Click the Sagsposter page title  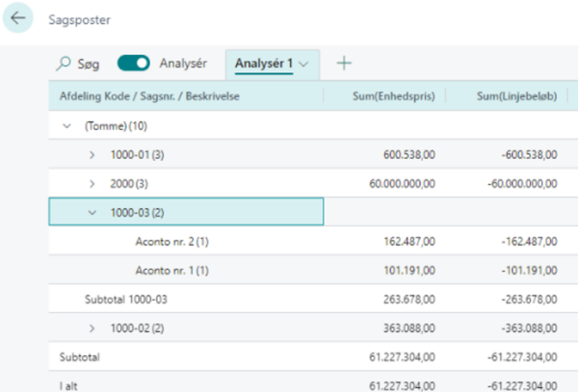(x=80, y=19)
